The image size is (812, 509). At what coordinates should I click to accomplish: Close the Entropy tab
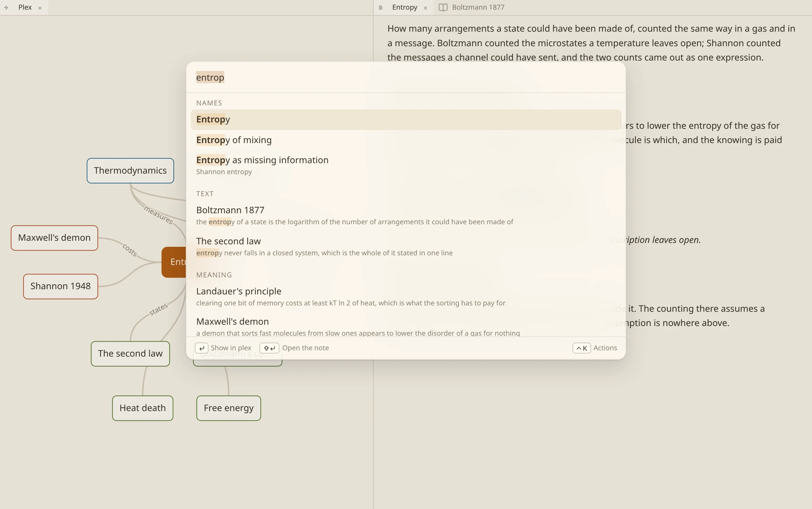point(425,8)
